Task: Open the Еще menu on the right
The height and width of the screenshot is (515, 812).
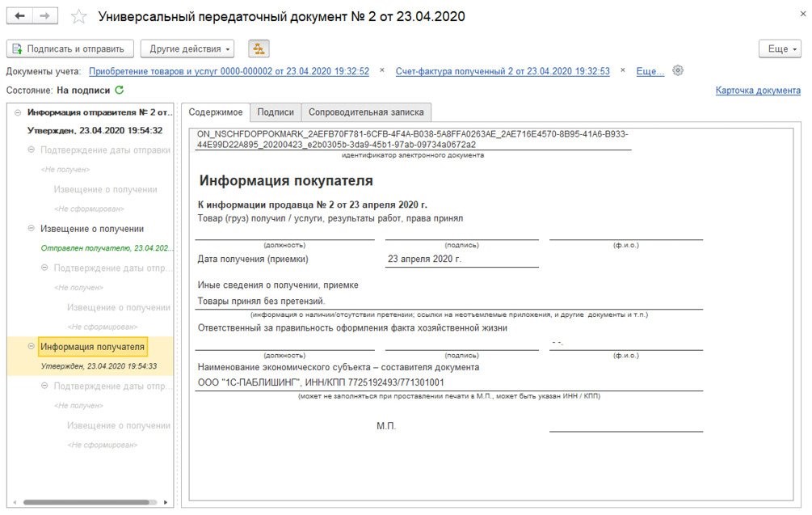Action: coord(780,49)
